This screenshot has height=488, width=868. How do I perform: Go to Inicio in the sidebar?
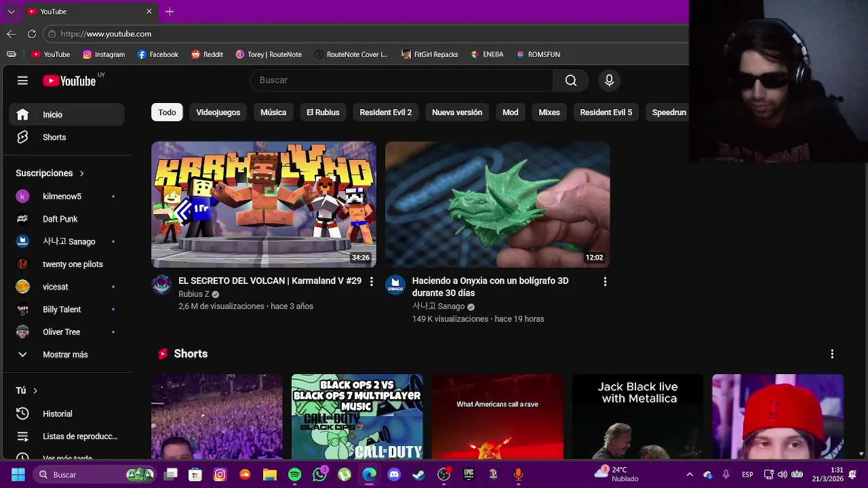pyautogui.click(x=66, y=115)
